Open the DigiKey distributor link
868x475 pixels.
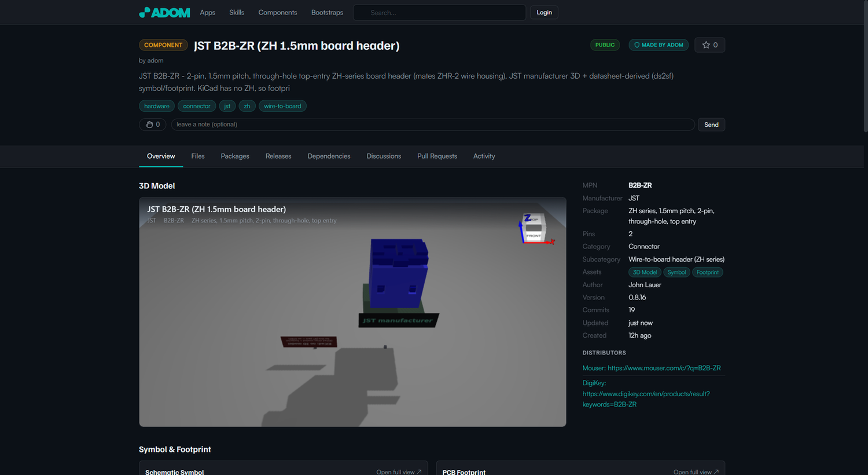[646, 394]
